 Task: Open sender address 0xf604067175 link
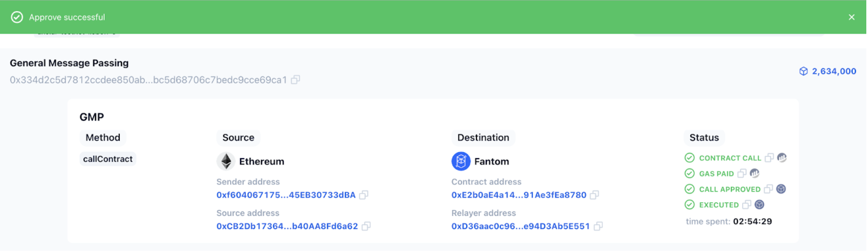pos(286,195)
